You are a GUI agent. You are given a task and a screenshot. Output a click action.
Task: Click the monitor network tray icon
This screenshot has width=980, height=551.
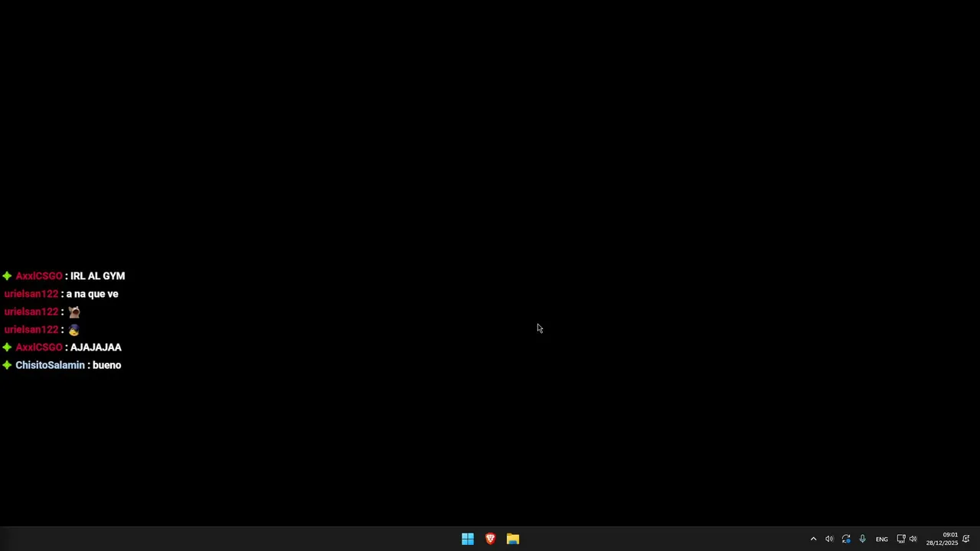click(x=901, y=539)
